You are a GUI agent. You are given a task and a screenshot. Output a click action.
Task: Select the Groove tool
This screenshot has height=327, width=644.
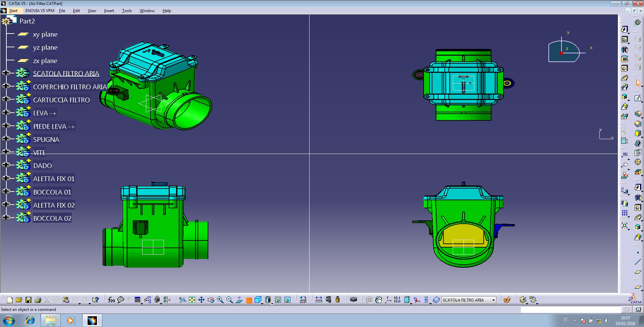[x=624, y=59]
